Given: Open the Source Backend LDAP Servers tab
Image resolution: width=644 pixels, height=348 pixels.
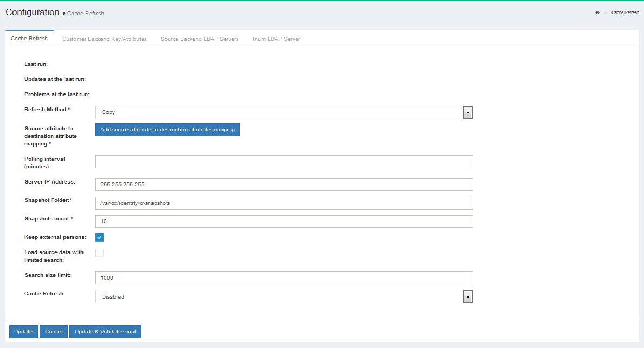Looking at the screenshot, I should 199,39.
